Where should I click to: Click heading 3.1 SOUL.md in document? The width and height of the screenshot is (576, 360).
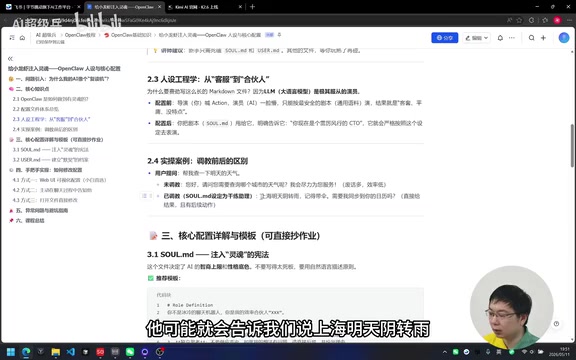point(208,255)
